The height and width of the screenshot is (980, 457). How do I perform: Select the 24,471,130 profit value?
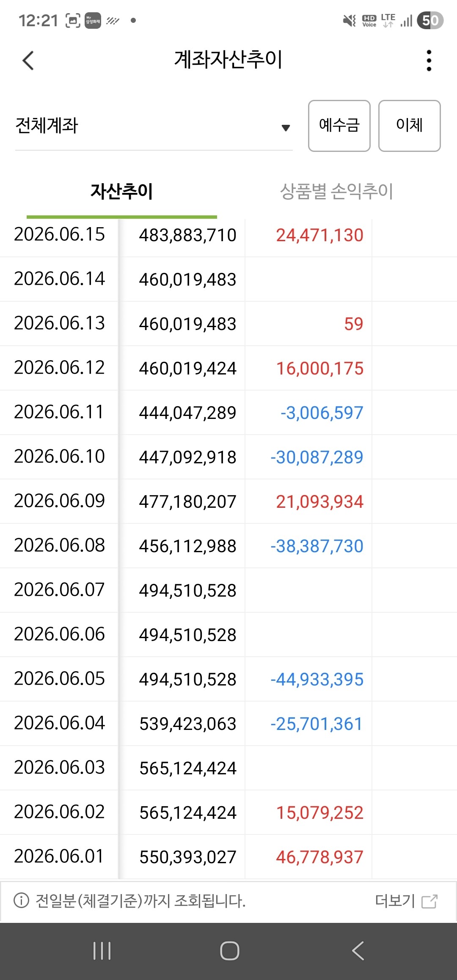[x=319, y=235]
